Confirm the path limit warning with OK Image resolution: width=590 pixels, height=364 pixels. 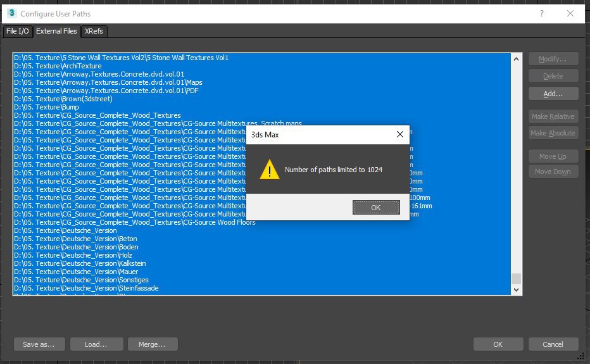(376, 208)
